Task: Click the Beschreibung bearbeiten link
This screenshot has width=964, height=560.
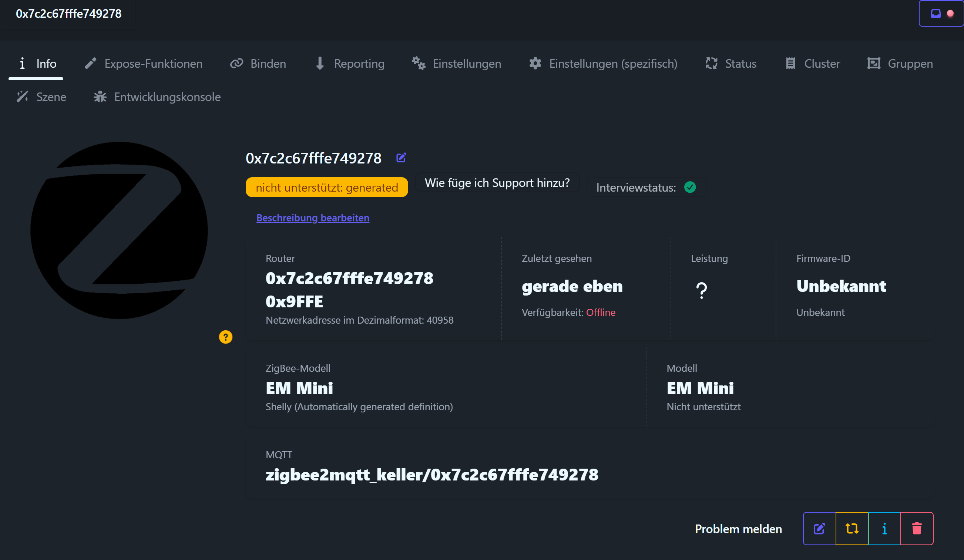Action: (313, 217)
